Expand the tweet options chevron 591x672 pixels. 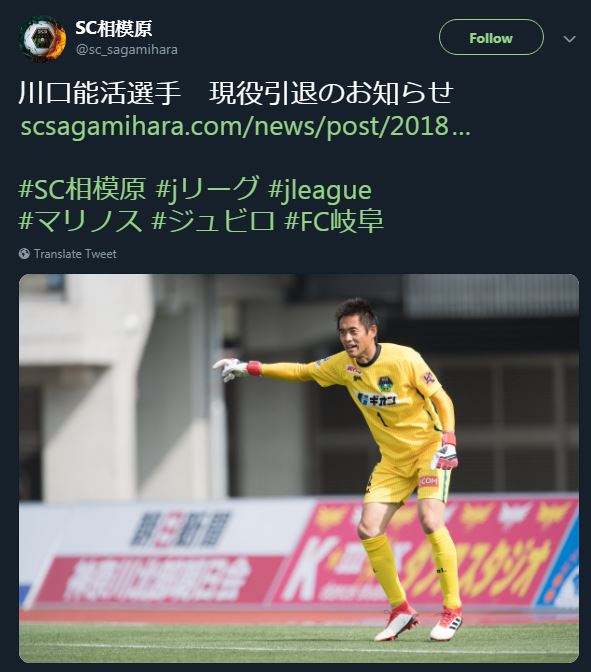[x=569, y=39]
